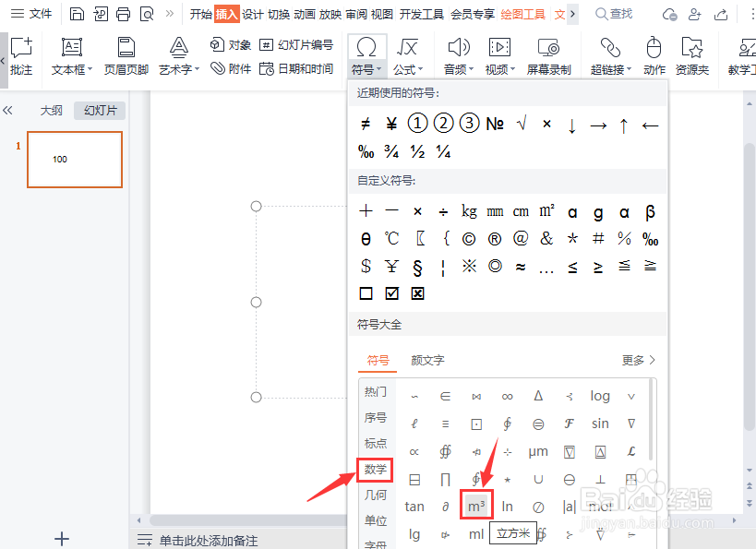Start Screen Recording (屏幕录制)
Image resolution: width=756 pixels, height=549 pixels.
(x=548, y=55)
